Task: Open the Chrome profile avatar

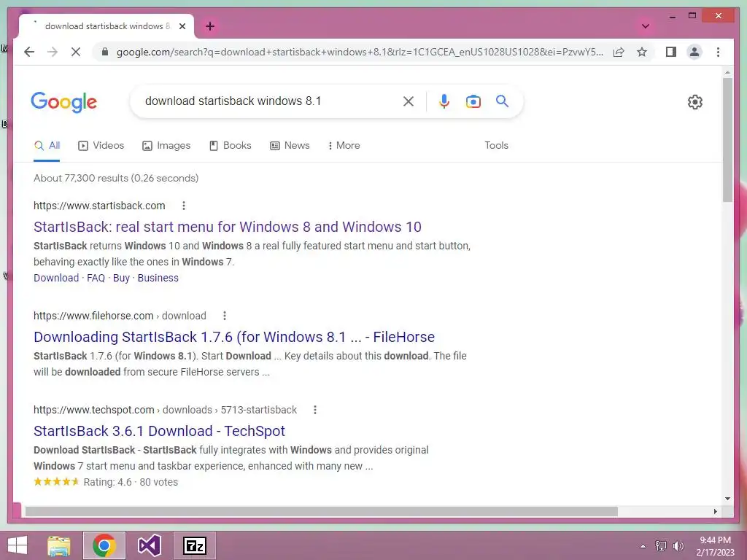Action: (x=694, y=52)
